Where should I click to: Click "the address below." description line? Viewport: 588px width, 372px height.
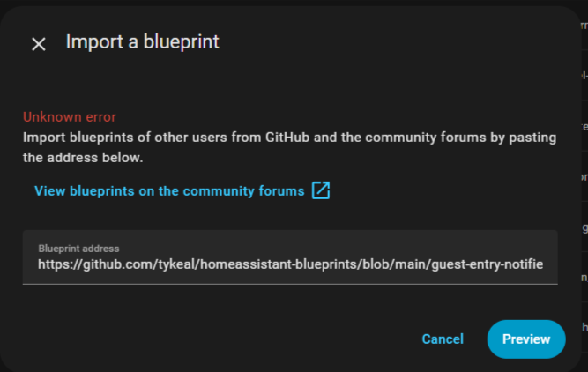(83, 159)
